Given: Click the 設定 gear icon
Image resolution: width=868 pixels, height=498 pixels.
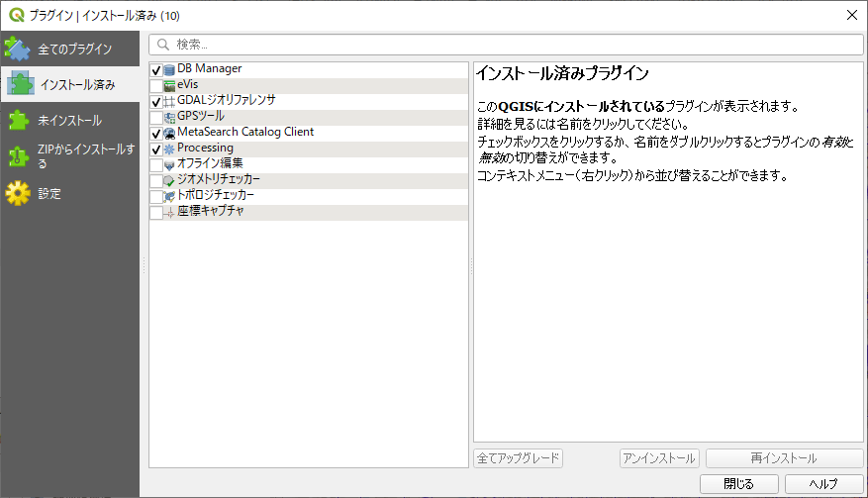Looking at the screenshot, I should coord(18,193).
